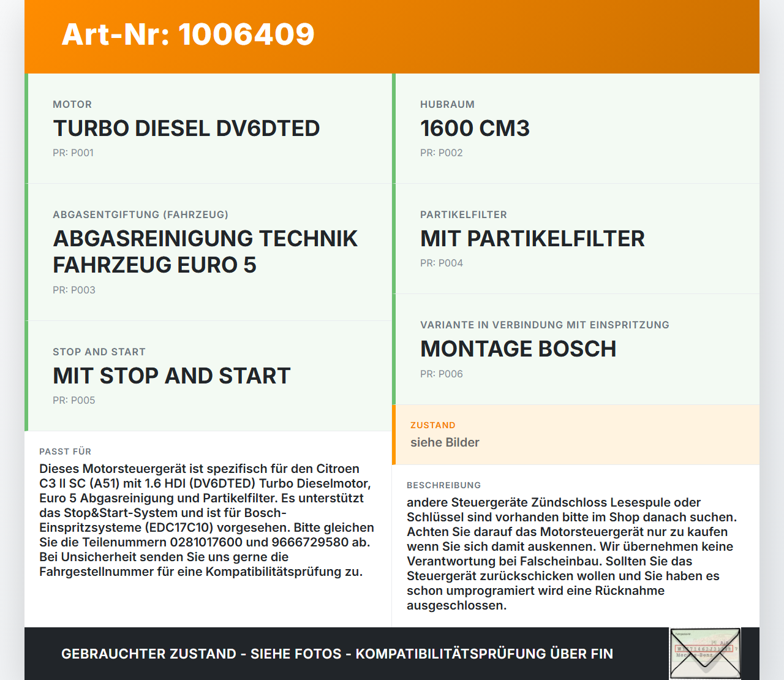The width and height of the screenshot is (784, 680).
Task: Click the Montage Bosch heading
Action: tap(518, 349)
